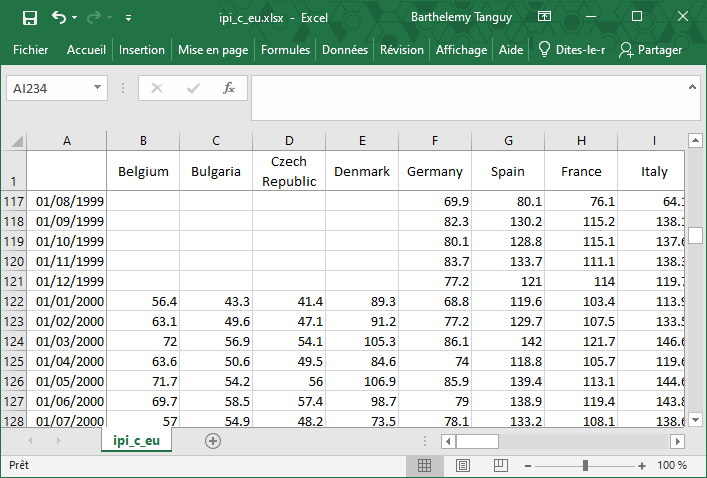The width and height of the screenshot is (707, 478).
Task: Click the zoom slider handle
Action: [585, 465]
